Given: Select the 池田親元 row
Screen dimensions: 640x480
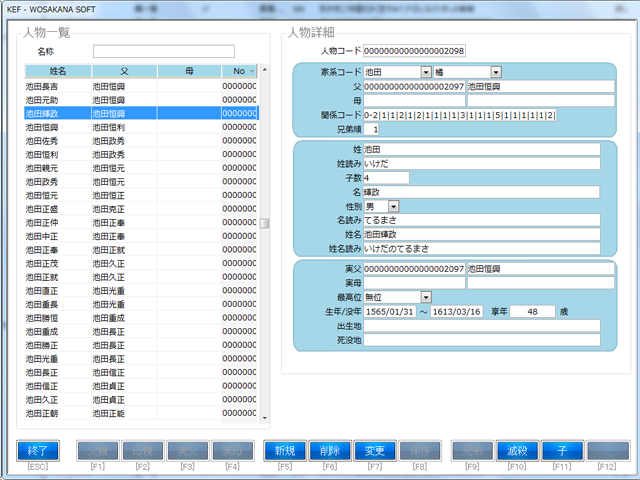Looking at the screenshot, I should 141,168.
